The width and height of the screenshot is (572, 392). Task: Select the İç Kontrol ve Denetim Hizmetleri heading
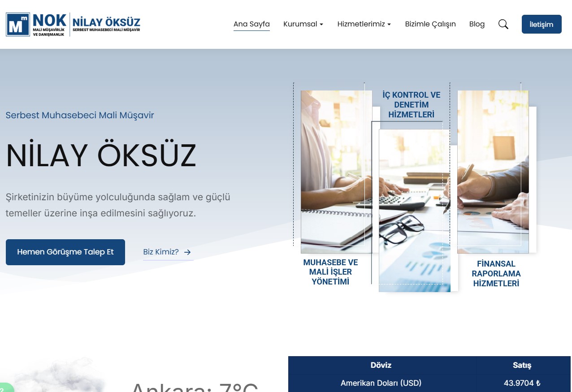coord(411,105)
